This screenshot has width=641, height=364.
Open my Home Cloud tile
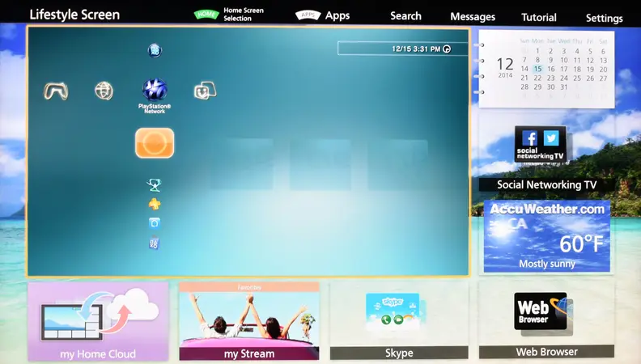point(98,321)
